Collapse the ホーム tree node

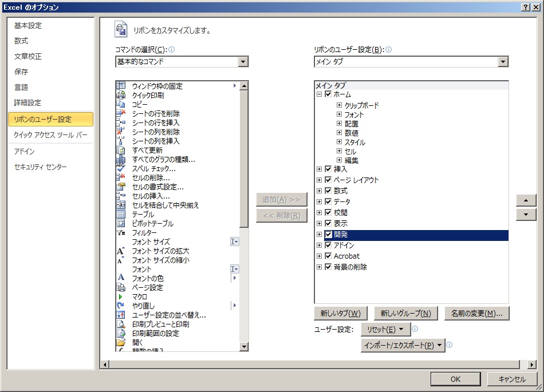coord(319,94)
